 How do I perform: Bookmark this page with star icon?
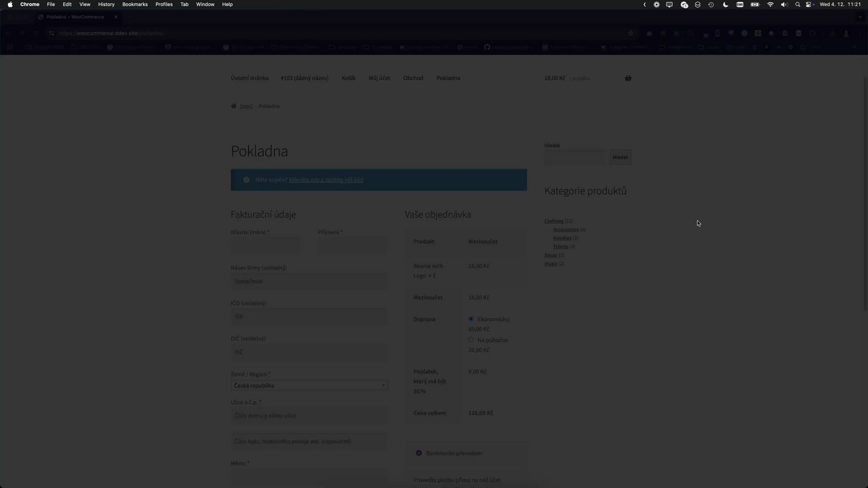(631, 33)
